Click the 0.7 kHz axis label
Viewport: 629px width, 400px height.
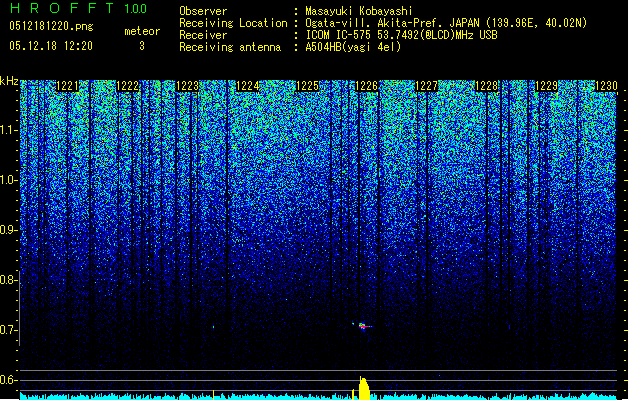[x=8, y=330]
